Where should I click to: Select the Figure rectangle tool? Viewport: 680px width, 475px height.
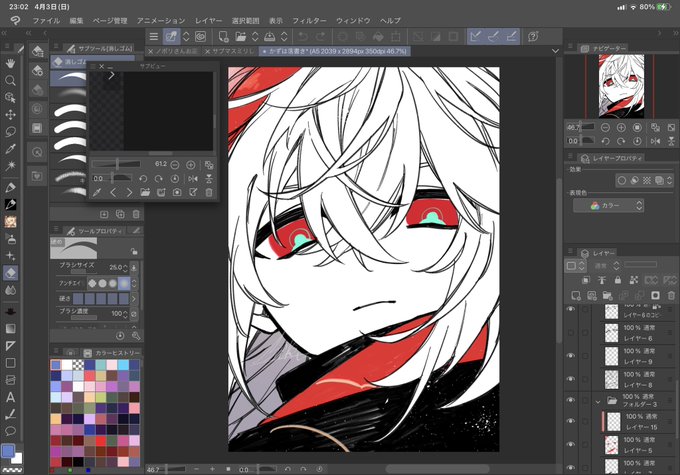(x=10, y=363)
